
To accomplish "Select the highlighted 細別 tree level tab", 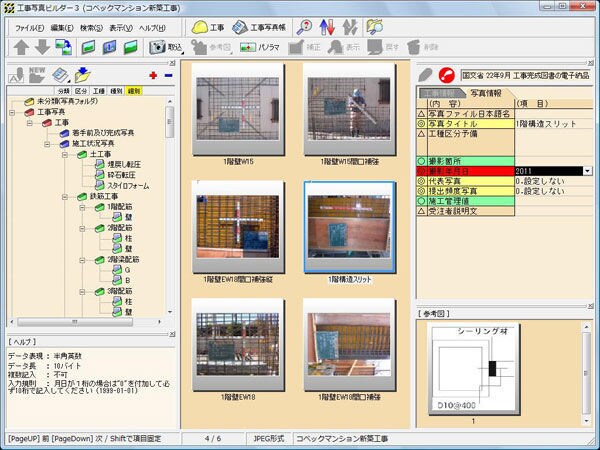I will [x=134, y=91].
